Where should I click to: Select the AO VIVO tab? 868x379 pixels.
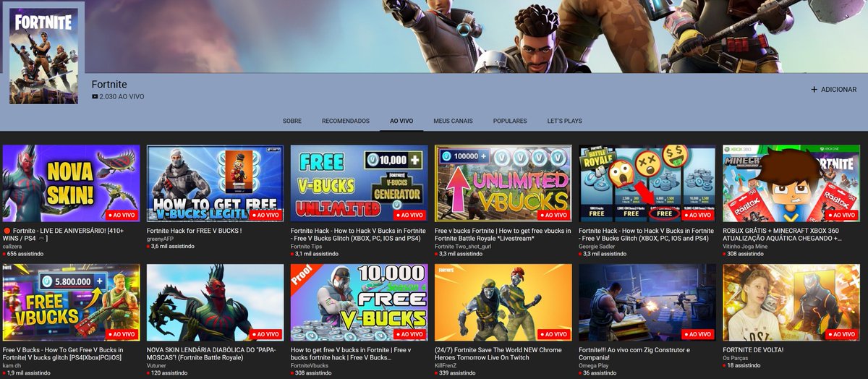click(401, 122)
